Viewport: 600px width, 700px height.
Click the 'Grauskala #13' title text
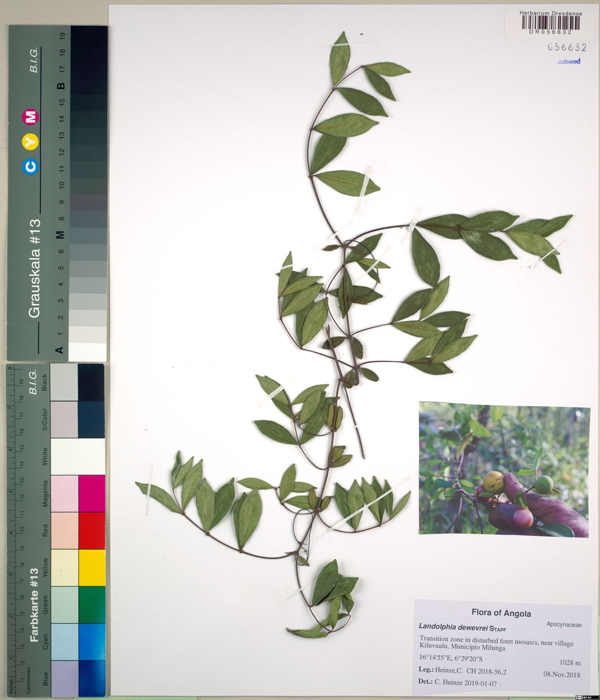point(34,268)
